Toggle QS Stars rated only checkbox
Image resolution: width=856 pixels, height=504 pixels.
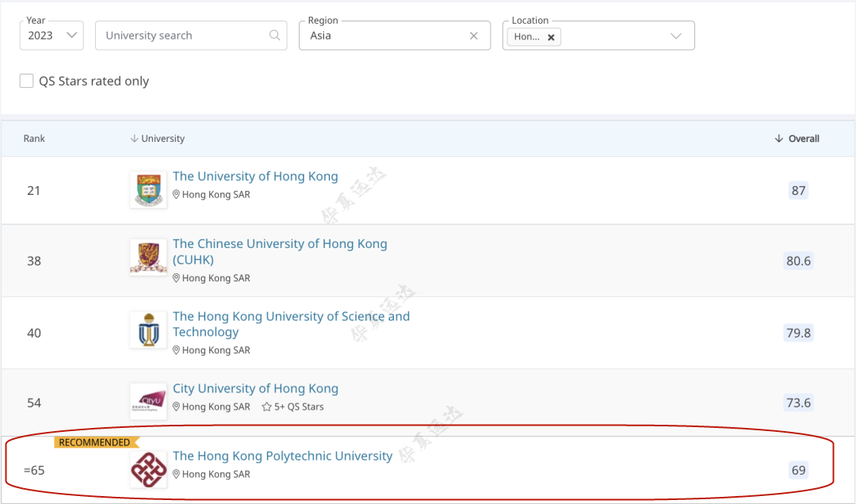click(26, 81)
